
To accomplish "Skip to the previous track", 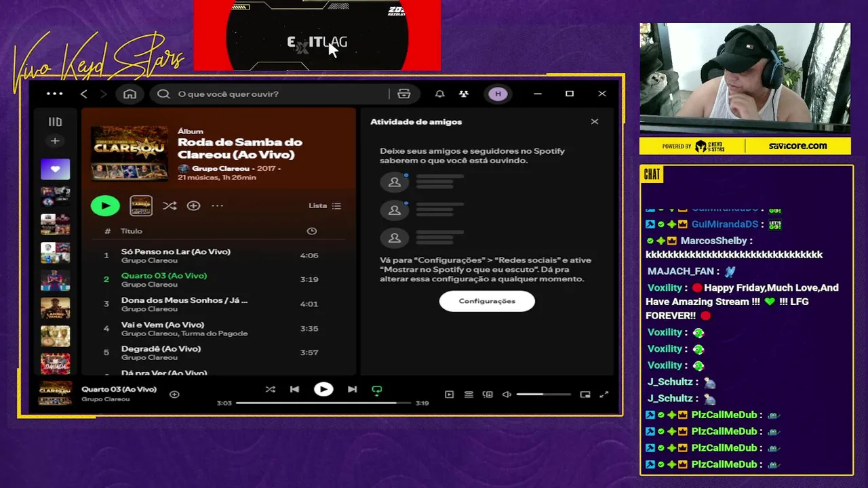I will click(x=294, y=389).
